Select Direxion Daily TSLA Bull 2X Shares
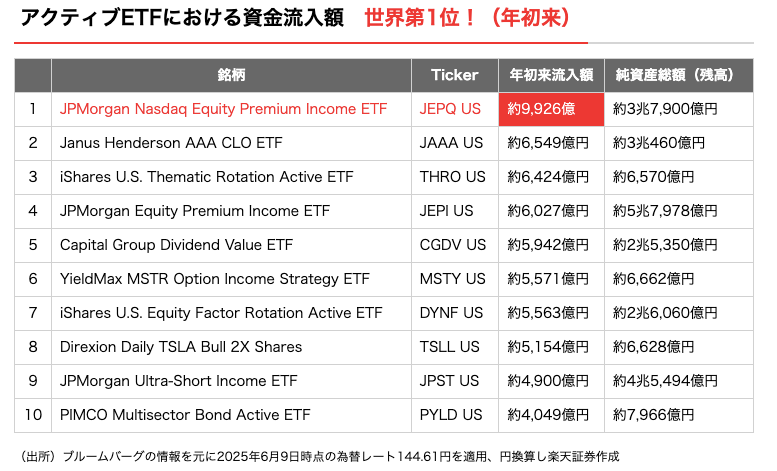777x471 pixels. pyautogui.click(x=181, y=347)
